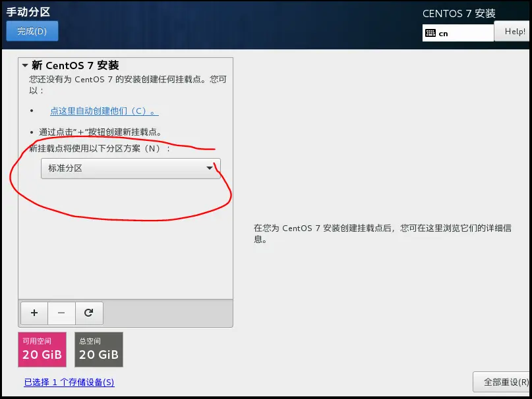Remove the selected mount point with the − icon
The width and height of the screenshot is (532, 399).
pyautogui.click(x=61, y=313)
